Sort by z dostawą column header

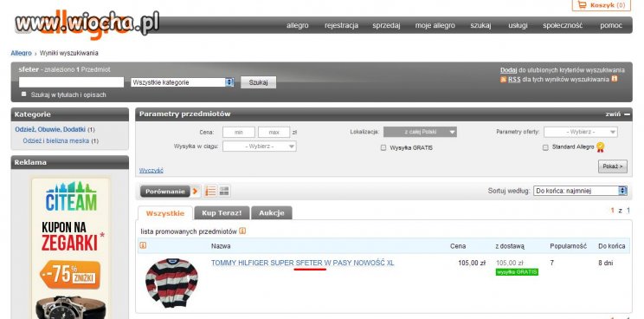(x=510, y=246)
